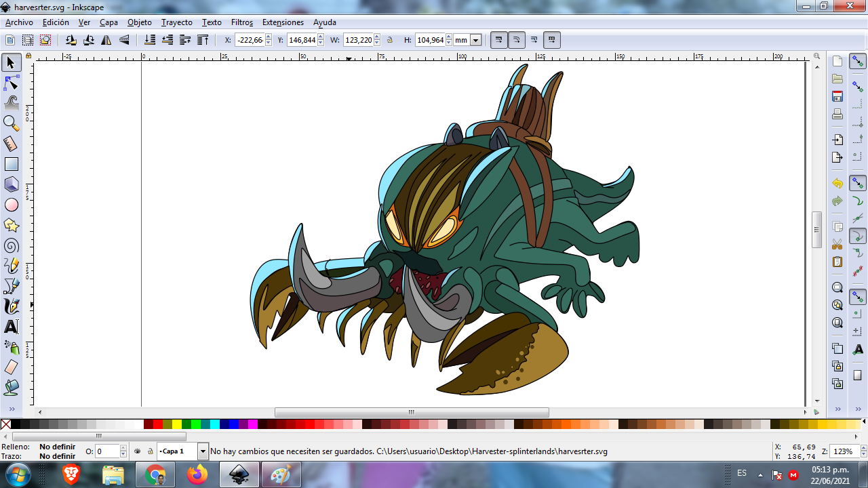Toggle Capa 1 layer lock
Viewport: 868px width, 488px height.
(149, 451)
